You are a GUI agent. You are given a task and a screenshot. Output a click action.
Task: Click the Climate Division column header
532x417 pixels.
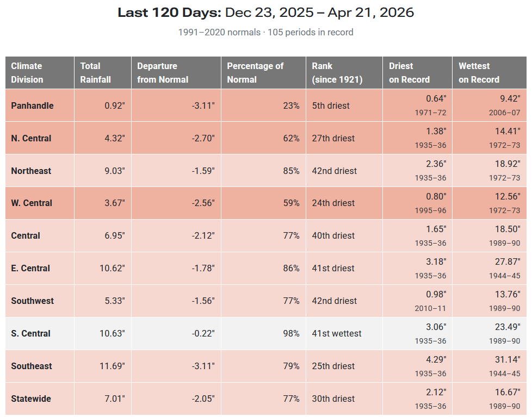pyautogui.click(x=27, y=73)
